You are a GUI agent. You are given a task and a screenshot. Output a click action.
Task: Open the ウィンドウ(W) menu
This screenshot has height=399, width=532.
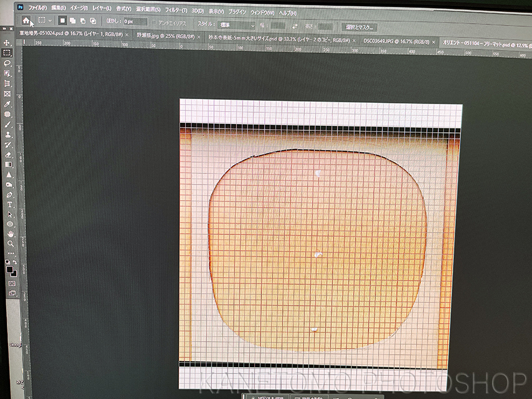click(x=263, y=12)
